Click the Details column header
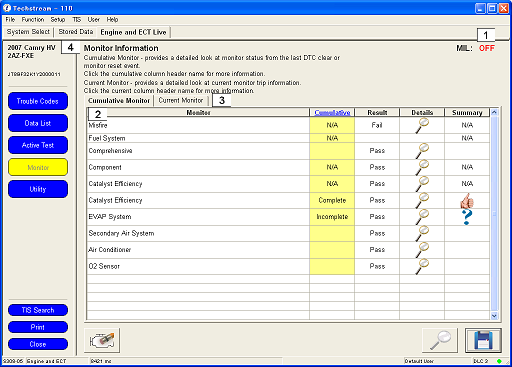 (x=422, y=113)
